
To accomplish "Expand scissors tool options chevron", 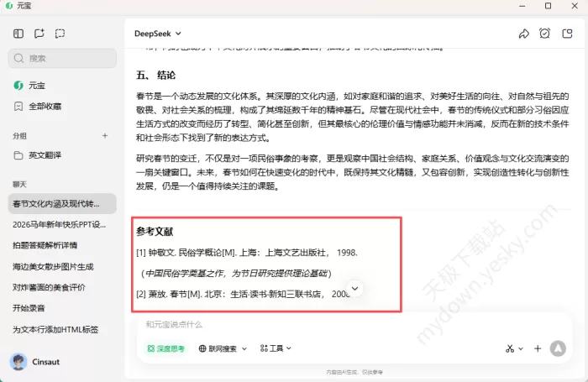I will point(521,348).
